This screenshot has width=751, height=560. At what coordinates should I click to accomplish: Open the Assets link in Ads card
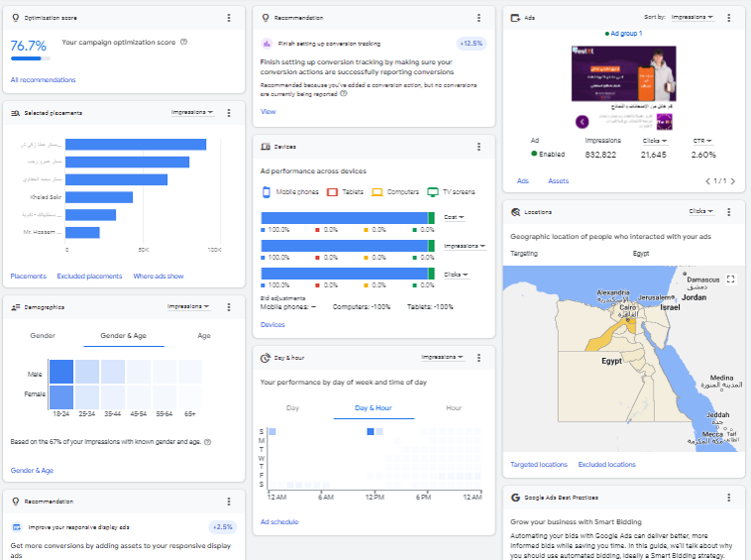click(x=558, y=181)
